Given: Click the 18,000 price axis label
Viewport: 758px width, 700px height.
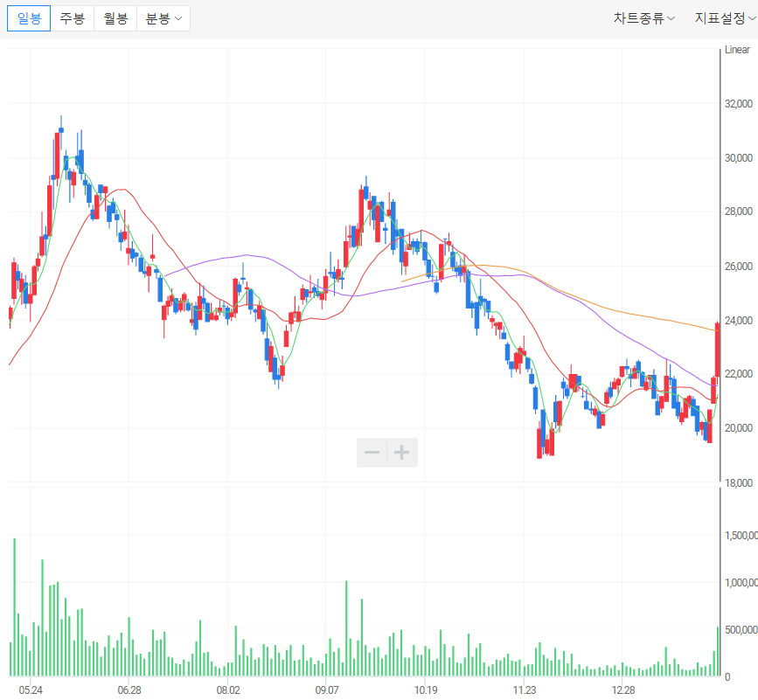Looking at the screenshot, I should pos(739,482).
